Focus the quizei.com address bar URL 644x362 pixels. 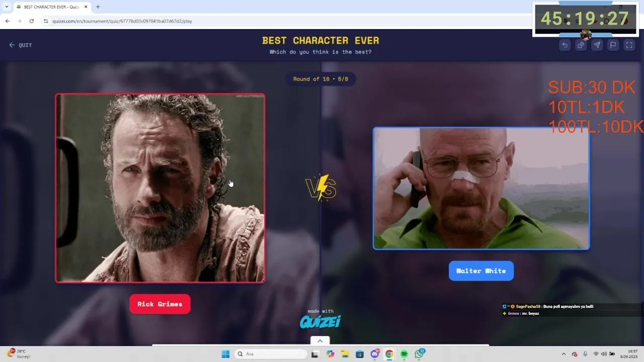[122, 21]
